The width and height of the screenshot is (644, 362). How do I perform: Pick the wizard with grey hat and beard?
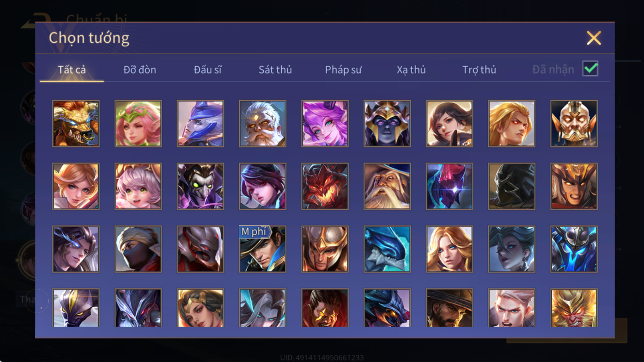click(387, 186)
